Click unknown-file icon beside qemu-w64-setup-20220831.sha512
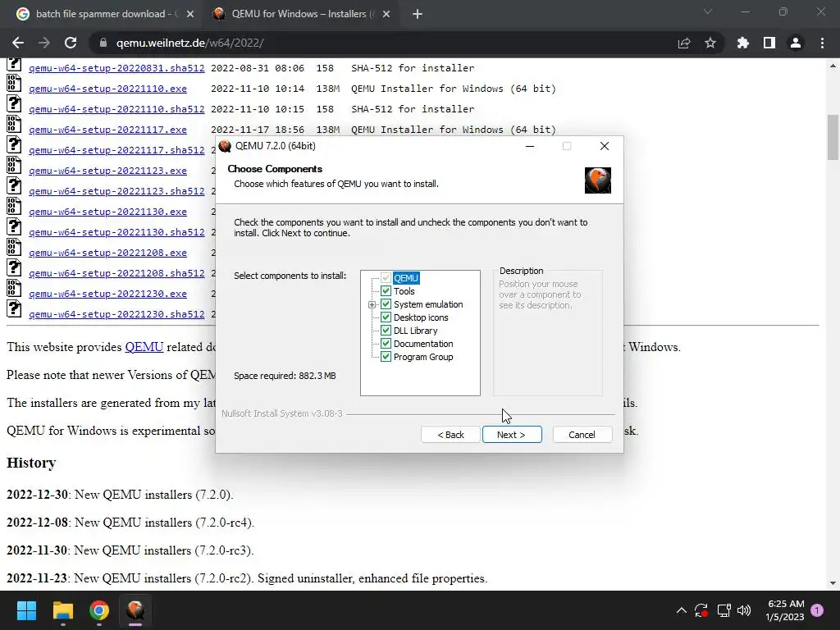 coord(14,63)
